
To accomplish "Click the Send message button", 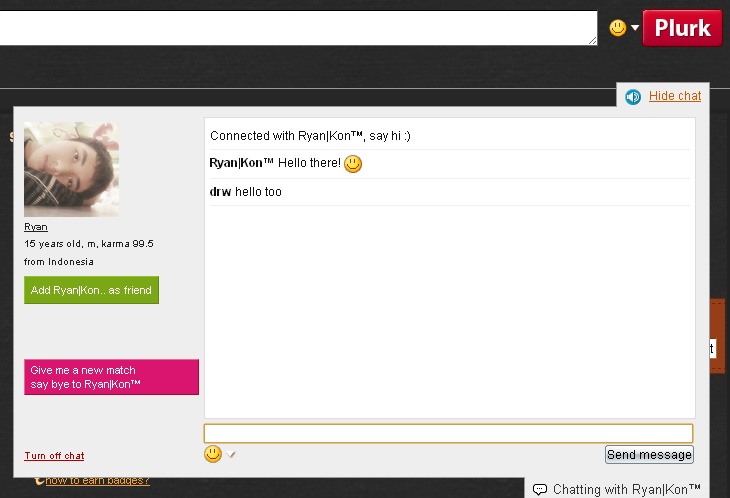I will (x=649, y=455).
